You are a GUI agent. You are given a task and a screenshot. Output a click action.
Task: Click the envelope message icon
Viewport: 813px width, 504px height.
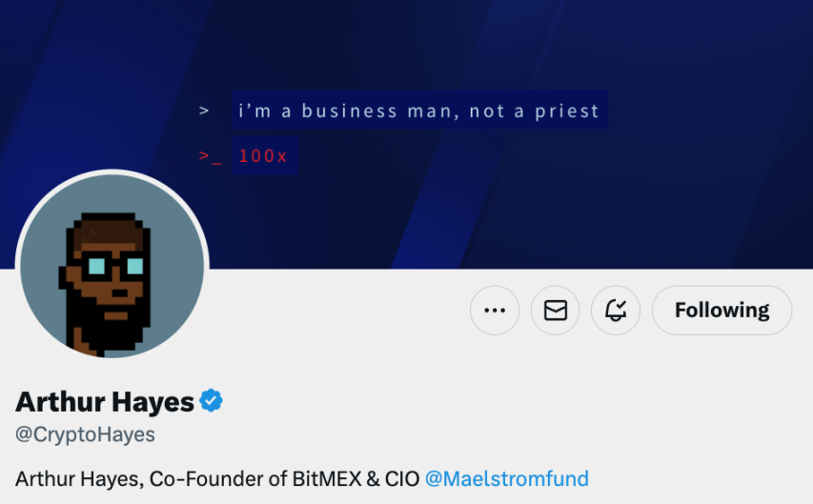coord(556,310)
